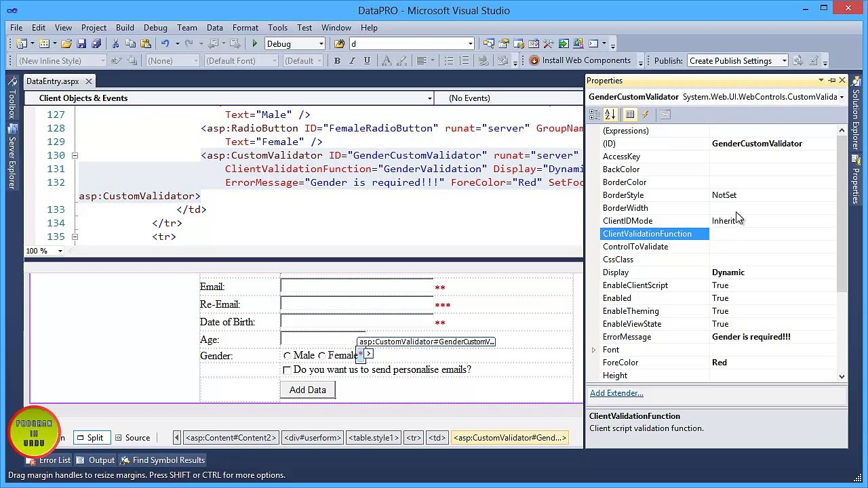Screen dimensions: 868x488
Task: Pin the Properties panel with auto-hide icon
Action: click(832, 81)
